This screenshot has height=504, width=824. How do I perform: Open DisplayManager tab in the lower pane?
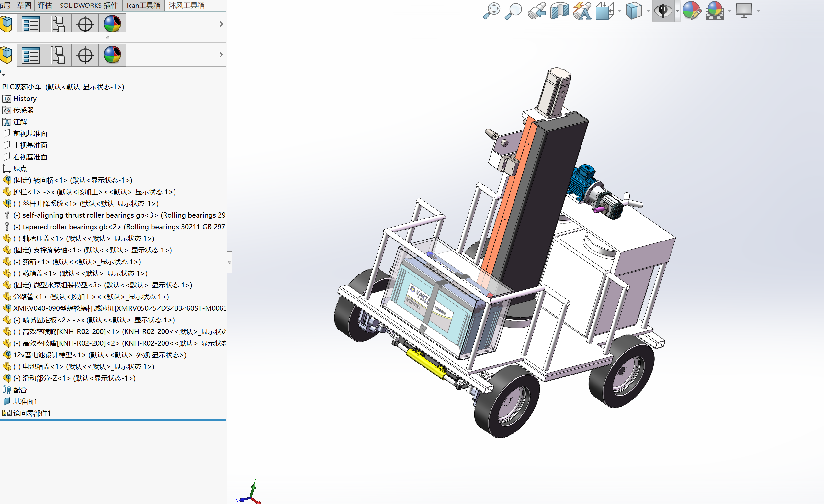click(112, 55)
